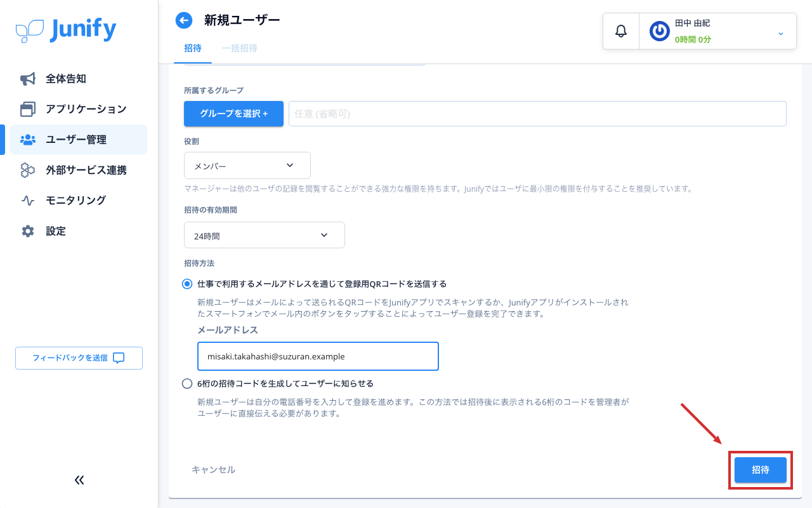The height and width of the screenshot is (508, 812).
Task: Open the ユーザー管理 menu item
Action: point(79,140)
